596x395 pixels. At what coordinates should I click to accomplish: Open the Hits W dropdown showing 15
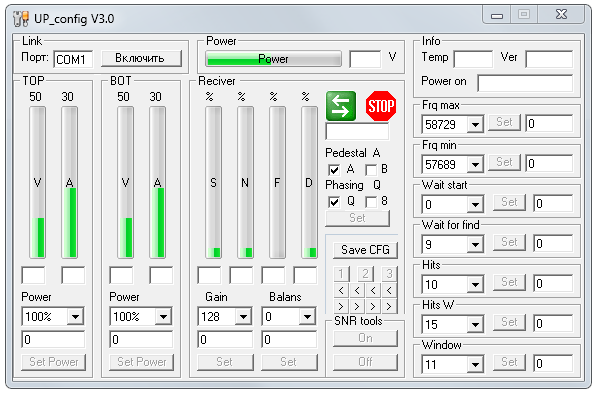coord(475,324)
